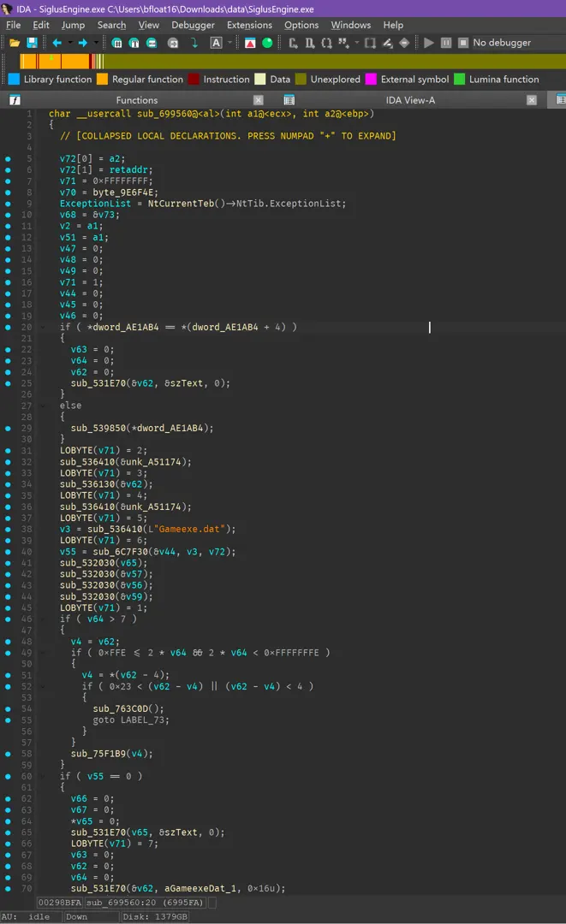This screenshot has height=924, width=566.
Task: Toggle breakpoint dot on line 5
Action: pos(8,158)
